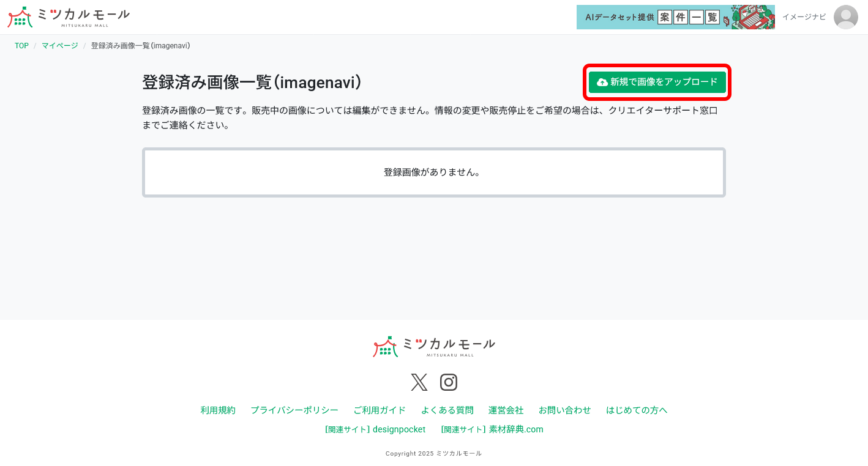868x466 pixels.
Task: Click the profile avatar icon top right
Action: (845, 18)
